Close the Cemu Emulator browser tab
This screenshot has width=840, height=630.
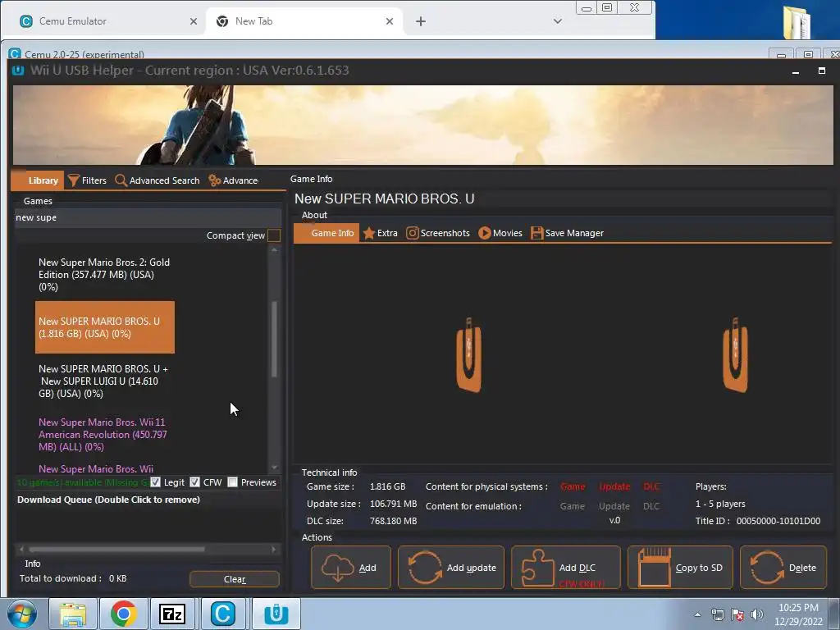194,21
